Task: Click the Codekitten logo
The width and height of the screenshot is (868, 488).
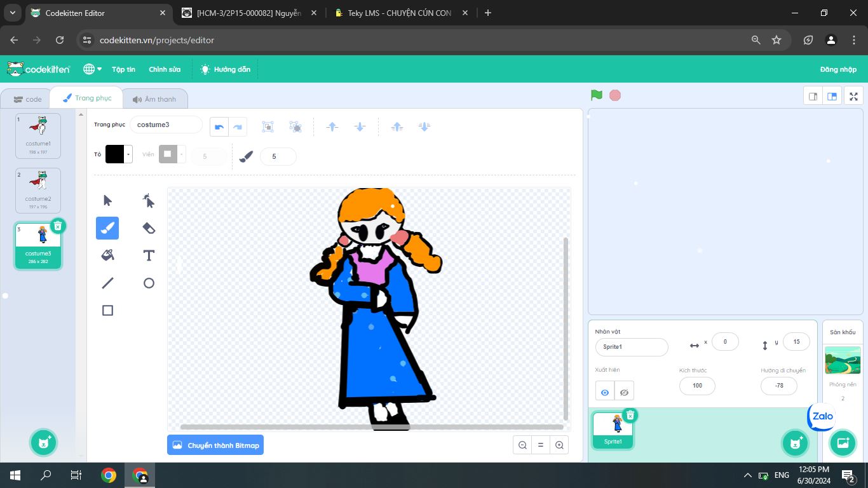Action: [x=38, y=69]
